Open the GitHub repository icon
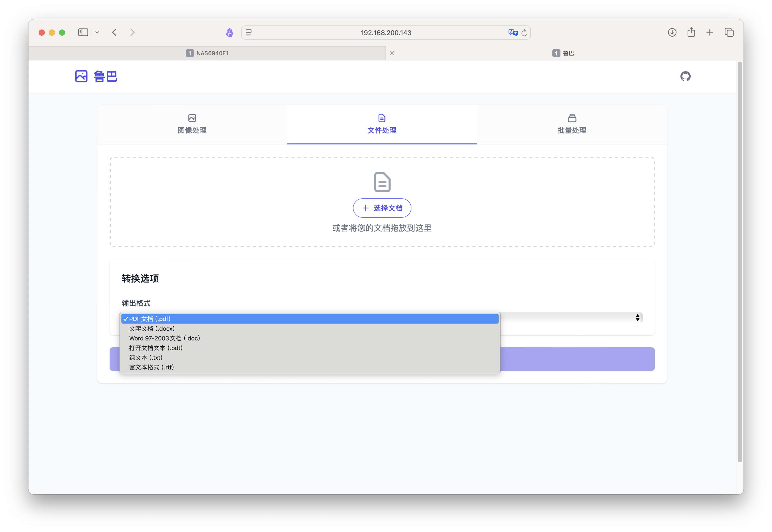Screen dimensions: 772x532 [685, 76]
